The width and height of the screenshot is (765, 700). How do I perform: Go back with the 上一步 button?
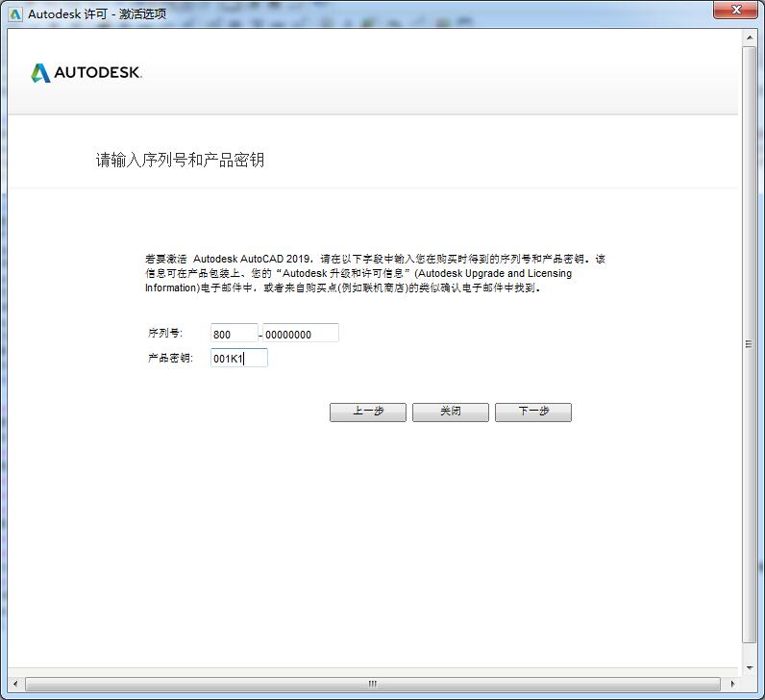(x=367, y=412)
